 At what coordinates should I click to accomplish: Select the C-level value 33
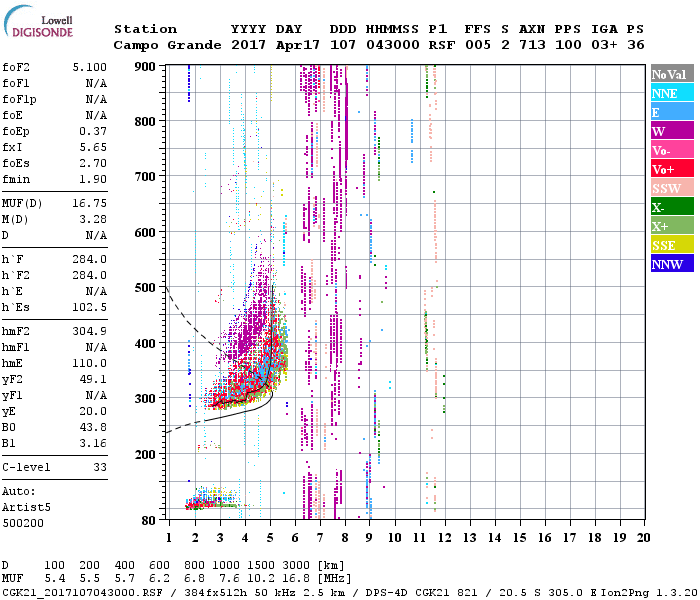click(99, 467)
